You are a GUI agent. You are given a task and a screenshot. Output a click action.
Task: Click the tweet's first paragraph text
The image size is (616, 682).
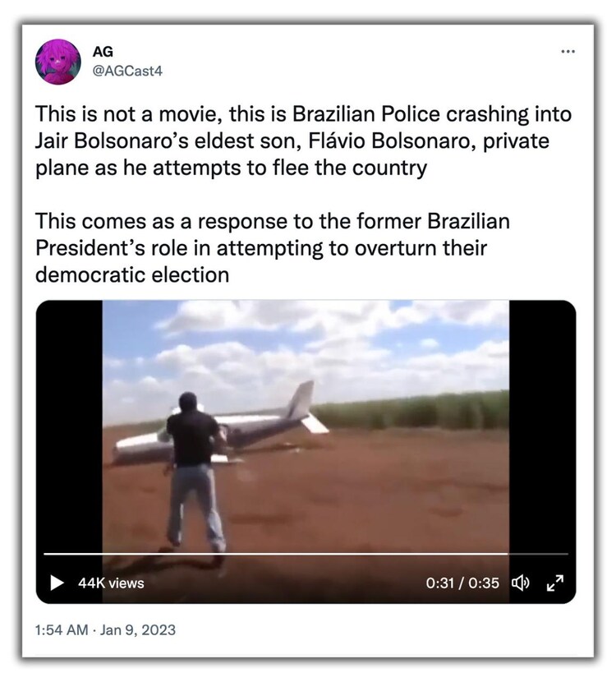(303, 141)
